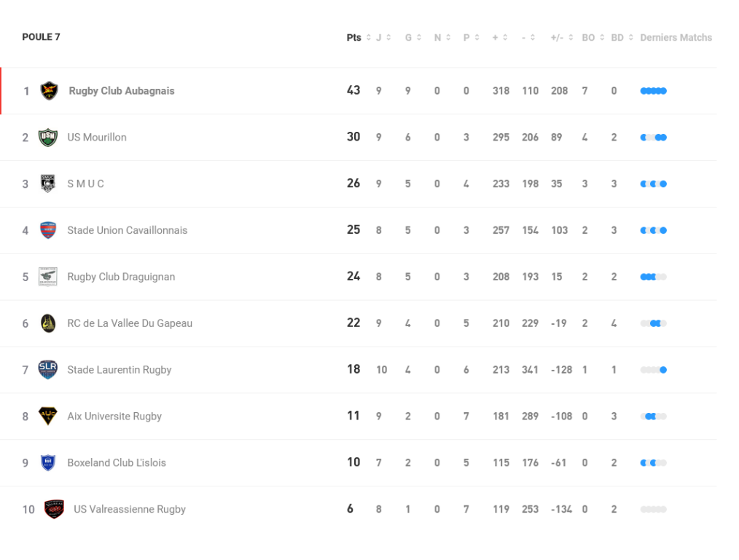The image size is (739, 560).
Task: Click the Aix Universite Rugby logo
Action: 48,417
